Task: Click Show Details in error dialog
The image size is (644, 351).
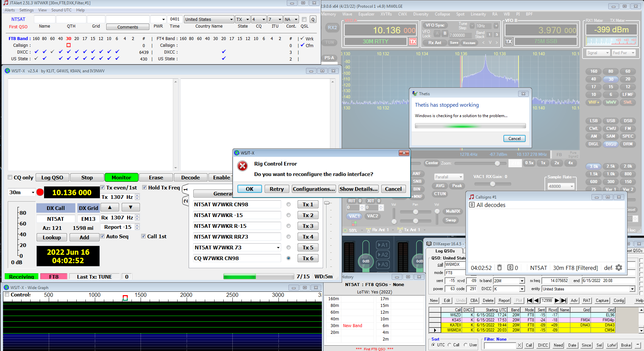Action: (x=358, y=189)
